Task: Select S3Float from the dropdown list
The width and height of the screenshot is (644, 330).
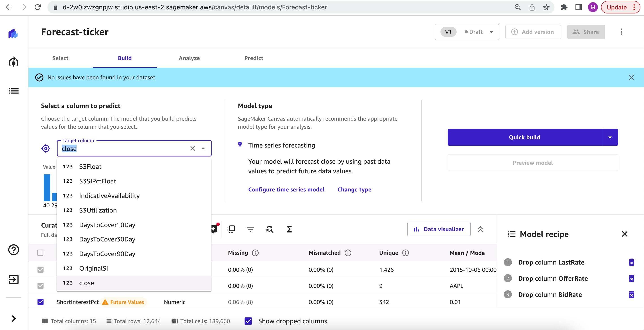Action: tap(134, 167)
